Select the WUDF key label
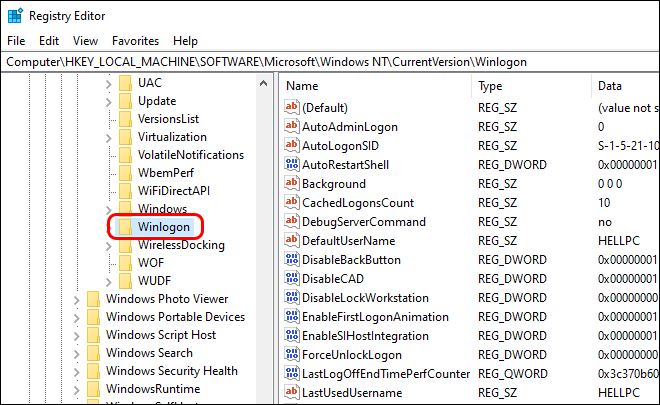This screenshot has height=405, width=660. click(154, 281)
